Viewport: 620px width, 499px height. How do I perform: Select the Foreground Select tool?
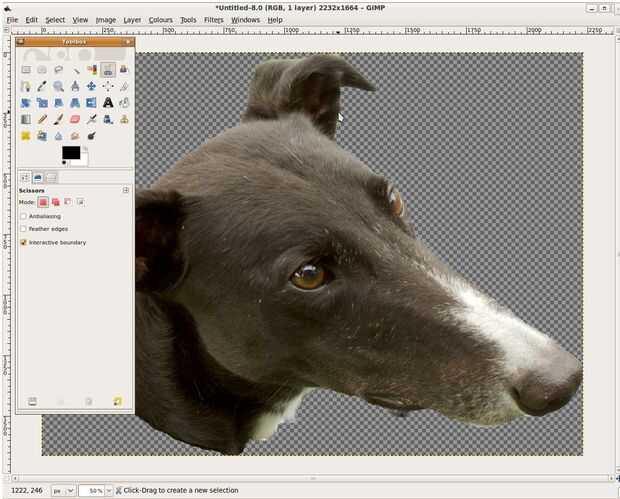(x=124, y=70)
